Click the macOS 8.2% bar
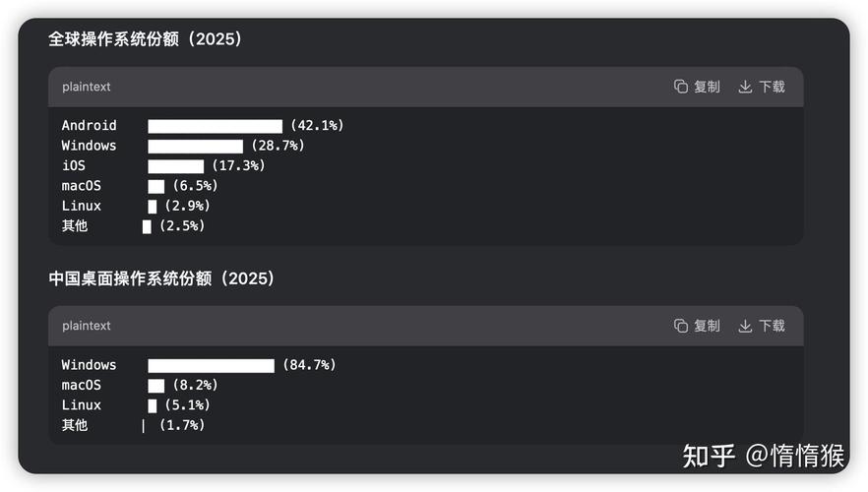The image size is (868, 492). (x=155, y=386)
